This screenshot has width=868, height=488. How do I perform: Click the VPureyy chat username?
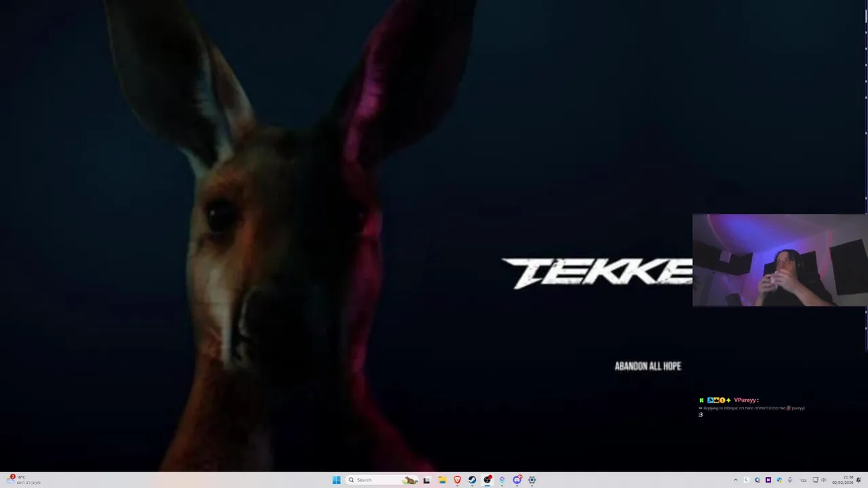[745, 400]
